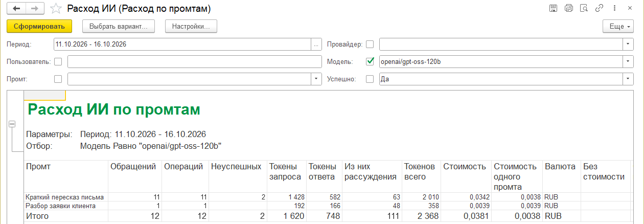This screenshot has height=224, width=644.
Task: Open the Провайдер dropdown list
Action: pos(628,44)
